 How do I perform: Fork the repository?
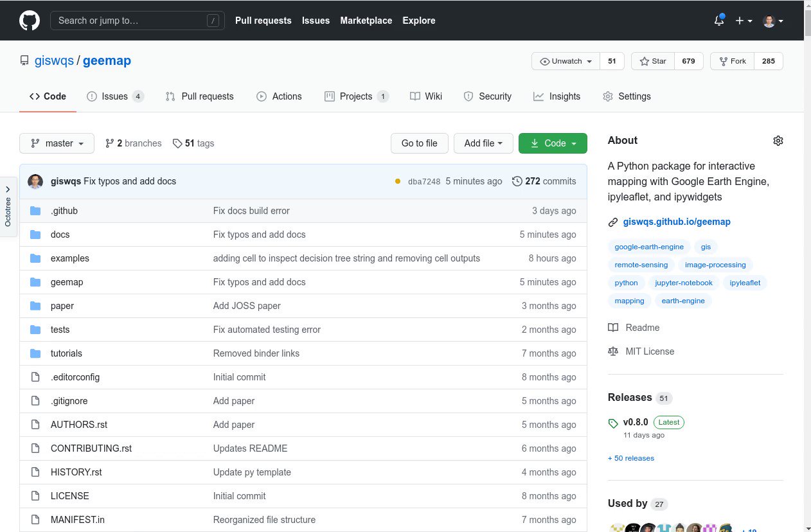(732, 61)
